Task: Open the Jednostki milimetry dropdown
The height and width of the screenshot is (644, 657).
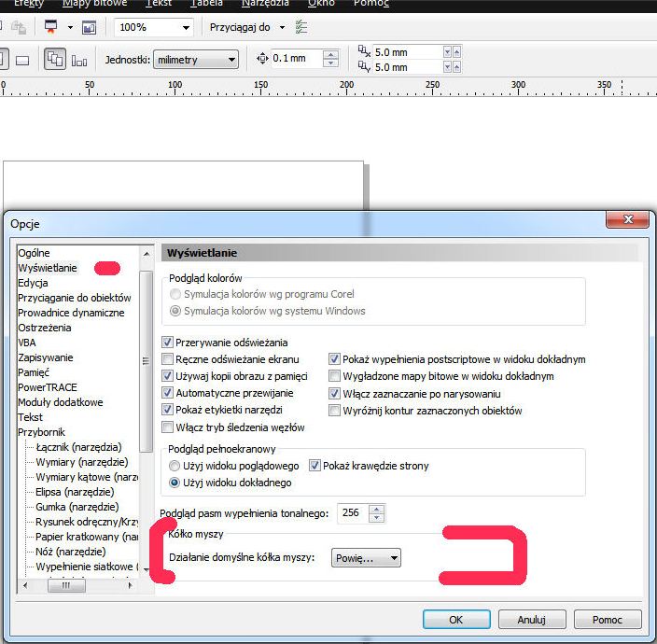Action: 196,60
